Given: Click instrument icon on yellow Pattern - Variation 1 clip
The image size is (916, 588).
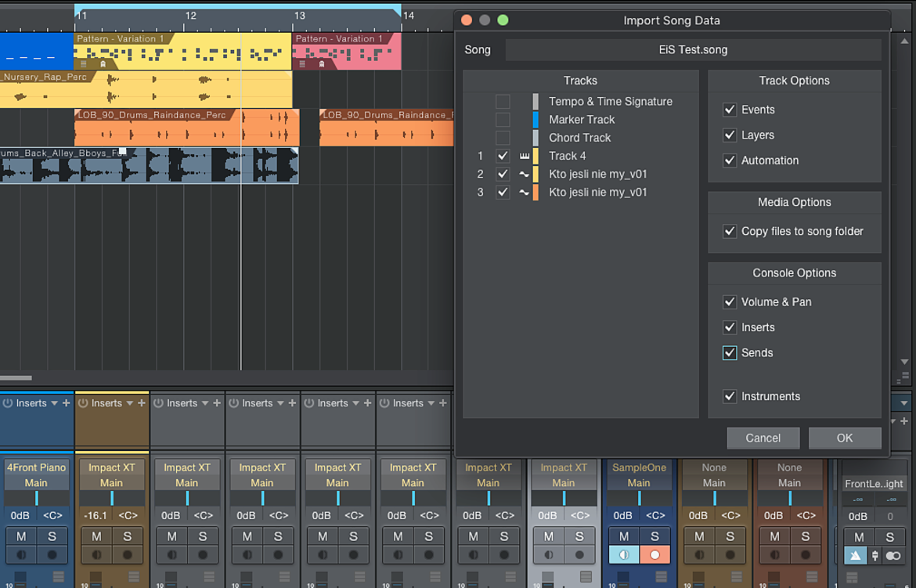Looking at the screenshot, I should pos(103,64).
